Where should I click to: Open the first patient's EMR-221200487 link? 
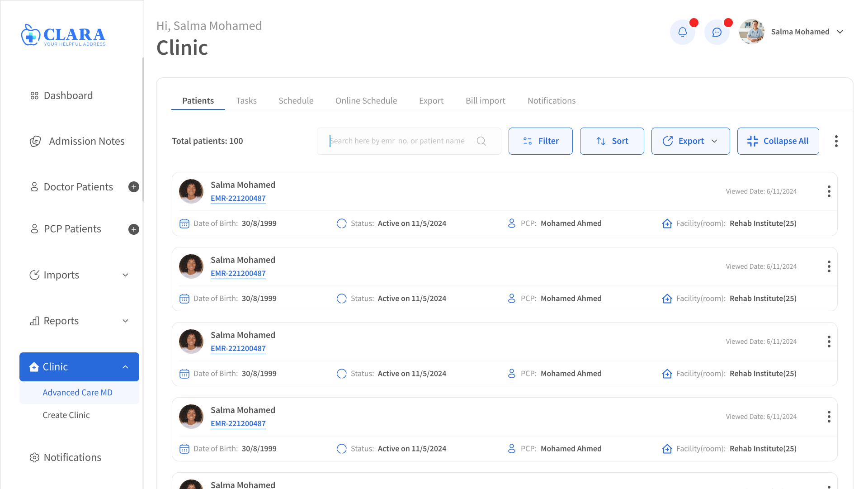click(238, 198)
